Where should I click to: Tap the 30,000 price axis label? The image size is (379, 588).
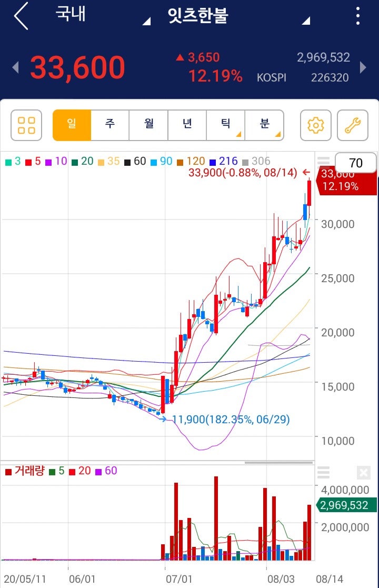pyautogui.click(x=338, y=224)
